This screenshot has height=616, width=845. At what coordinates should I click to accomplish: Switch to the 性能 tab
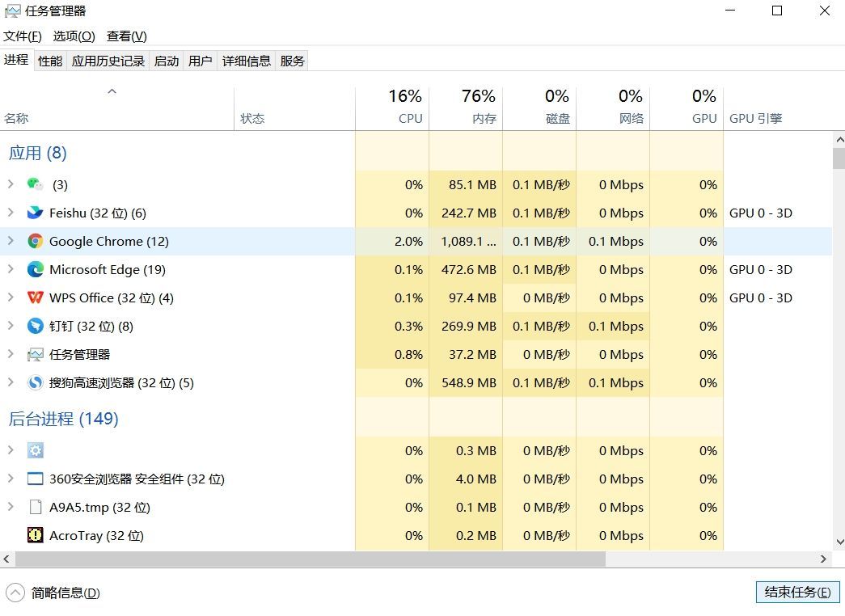[50, 61]
